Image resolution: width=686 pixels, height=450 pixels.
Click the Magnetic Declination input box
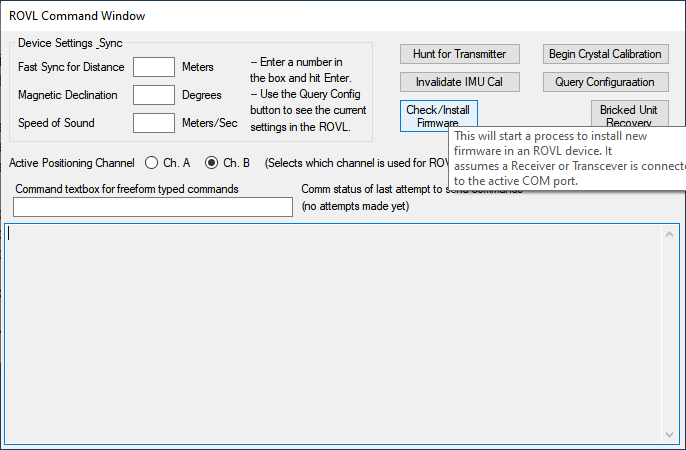coord(154,95)
